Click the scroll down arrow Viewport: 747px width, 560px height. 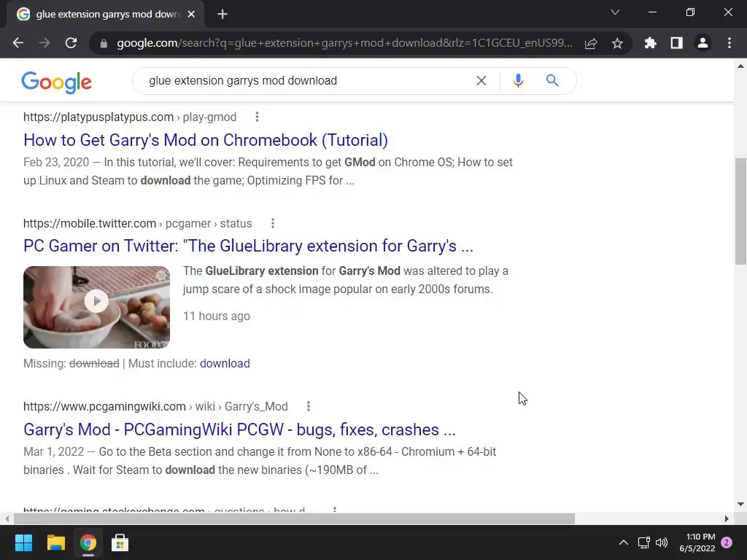point(740,505)
